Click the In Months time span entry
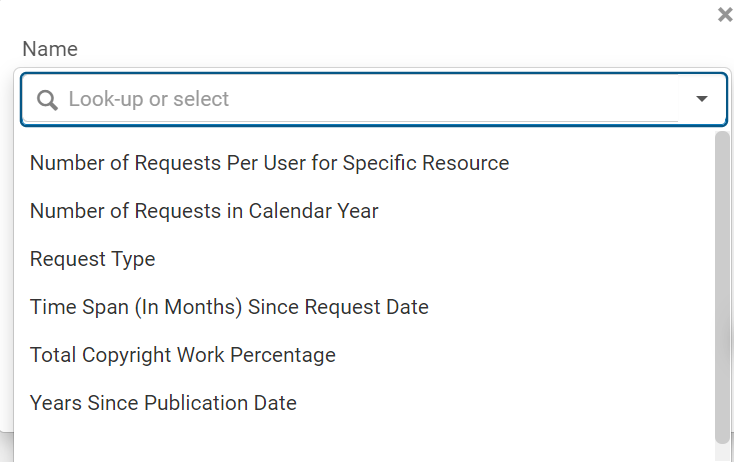The height and width of the screenshot is (462, 734). 229,307
